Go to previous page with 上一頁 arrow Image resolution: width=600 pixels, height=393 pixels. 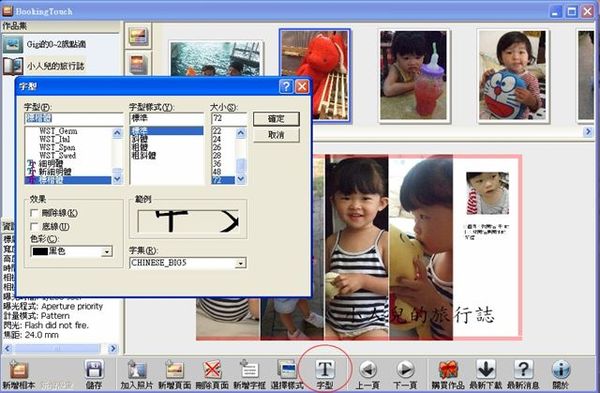coord(368,370)
